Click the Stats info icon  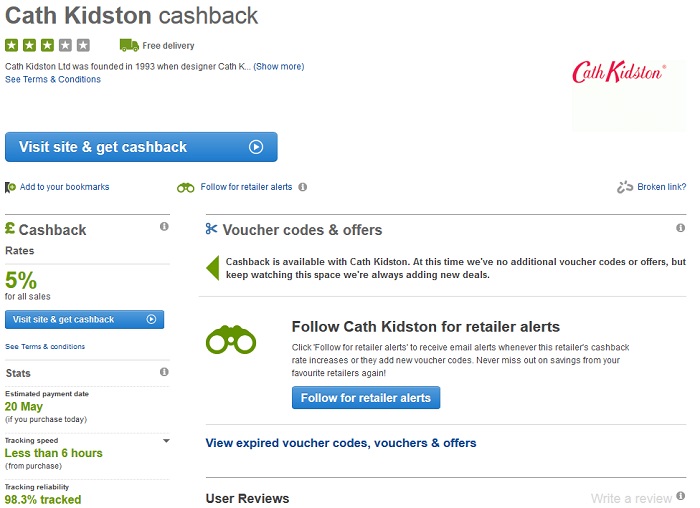click(164, 372)
